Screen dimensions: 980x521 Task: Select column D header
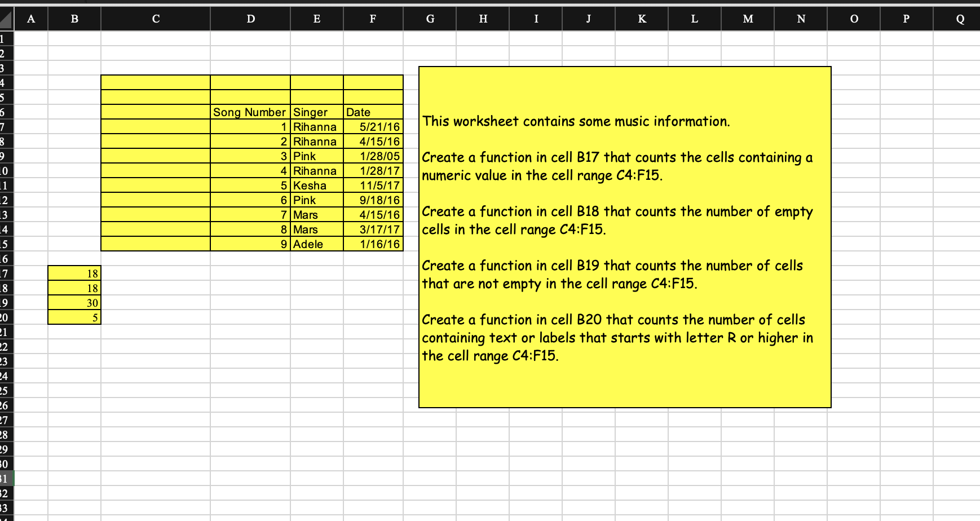click(250, 19)
